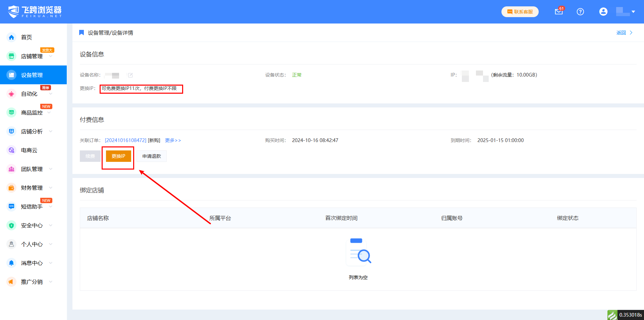Click the Feikua browser logo
The height and width of the screenshot is (320, 644).
pos(35,12)
